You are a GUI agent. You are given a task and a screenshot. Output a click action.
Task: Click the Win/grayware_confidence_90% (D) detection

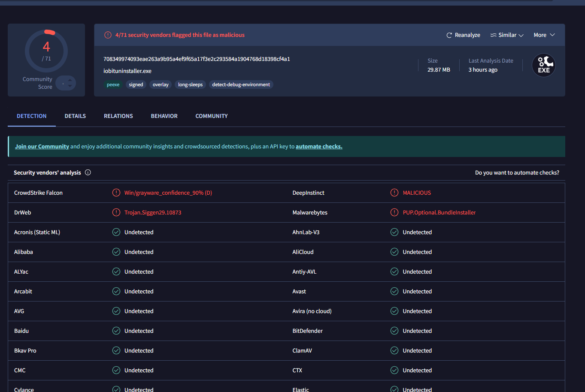pyautogui.click(x=168, y=193)
